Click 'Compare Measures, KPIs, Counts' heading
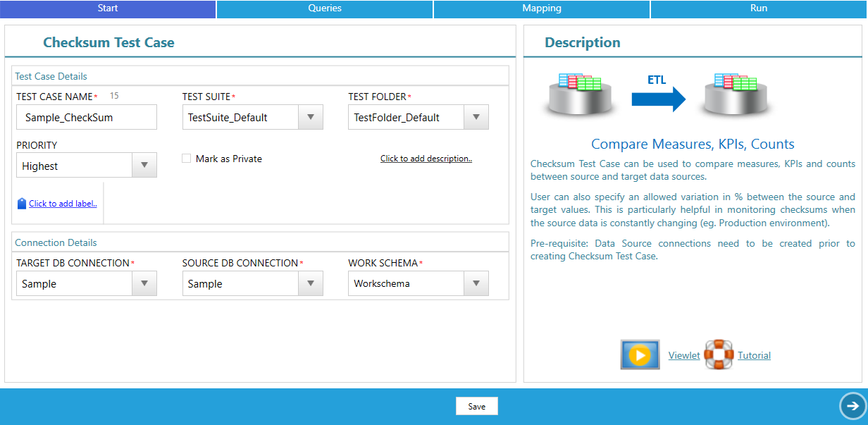Viewport: 868px width, 425px height. pyautogui.click(x=693, y=144)
